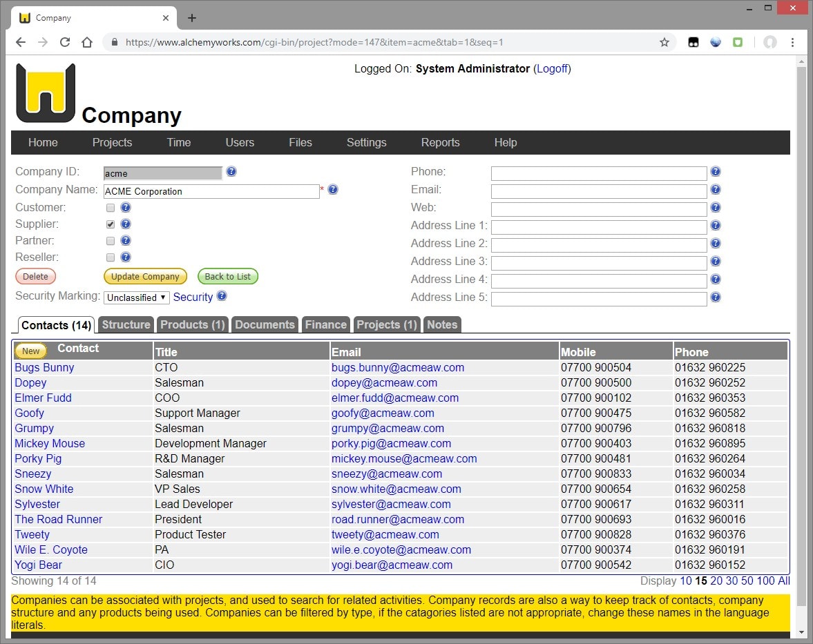Untick the Supplier checkbox
The width and height of the screenshot is (813, 644).
tap(111, 224)
